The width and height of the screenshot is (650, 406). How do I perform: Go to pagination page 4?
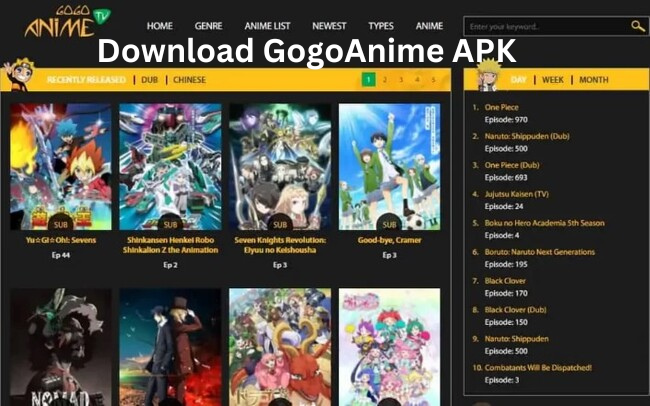coord(417,80)
